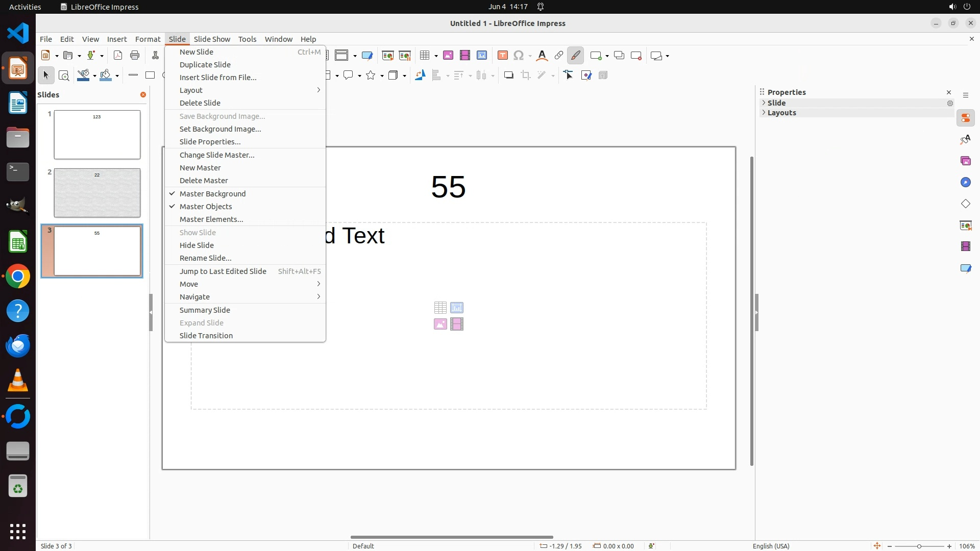Toggle Hide Slide menu entry
Screen dimensions: 980x551
(x=197, y=245)
